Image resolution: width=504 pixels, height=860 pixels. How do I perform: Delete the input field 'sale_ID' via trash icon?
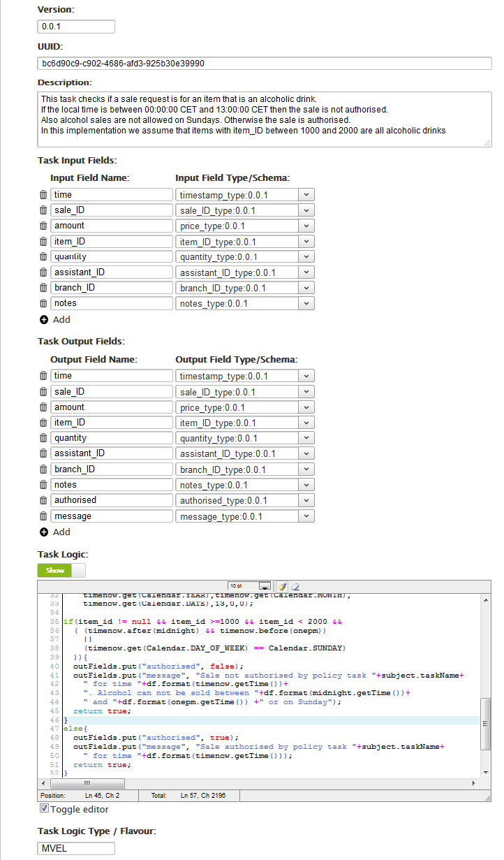pyautogui.click(x=43, y=210)
